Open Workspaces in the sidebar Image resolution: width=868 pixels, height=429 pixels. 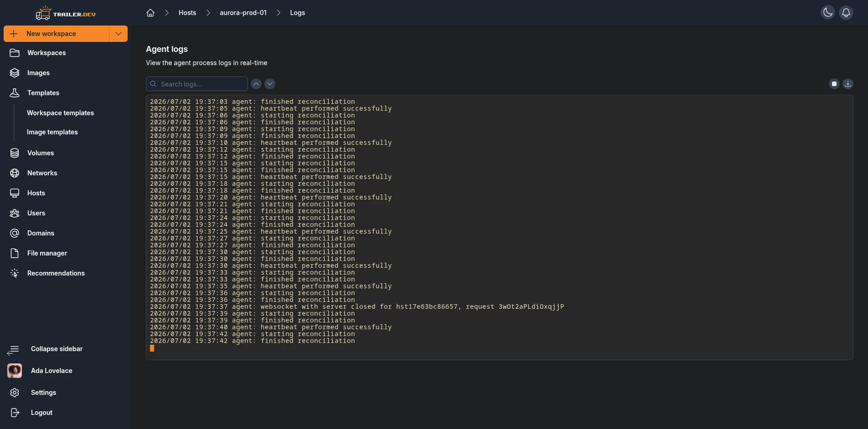click(46, 53)
